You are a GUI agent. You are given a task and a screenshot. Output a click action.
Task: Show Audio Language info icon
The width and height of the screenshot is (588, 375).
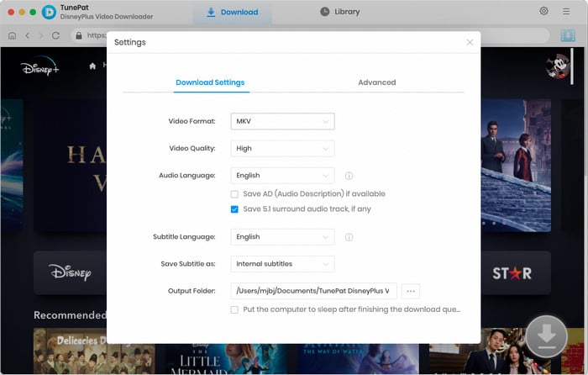pyautogui.click(x=349, y=175)
